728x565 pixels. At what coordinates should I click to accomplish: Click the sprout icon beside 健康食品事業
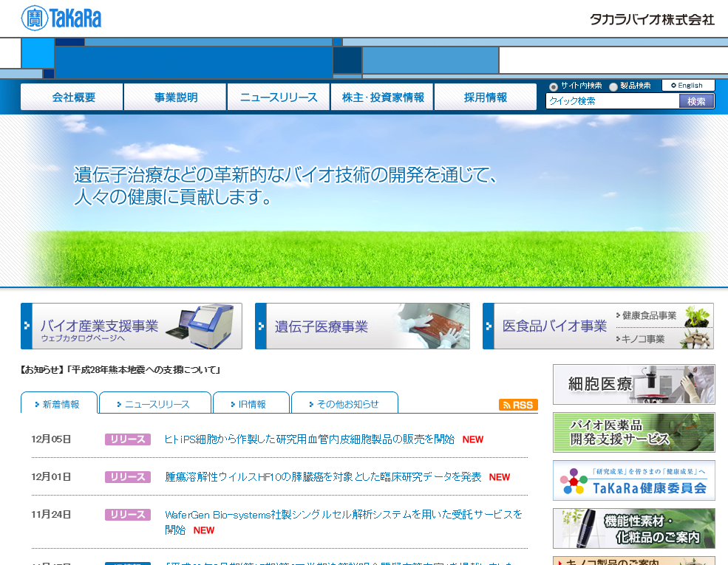[x=698, y=315]
